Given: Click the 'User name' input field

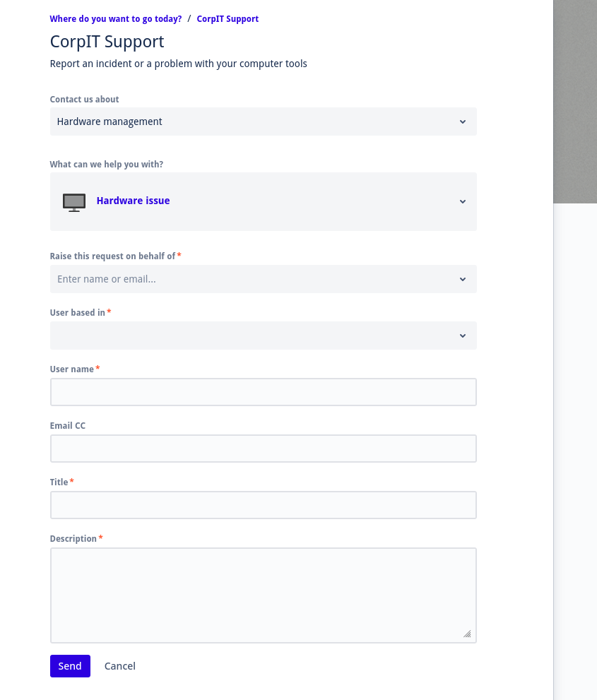Looking at the screenshot, I should pos(263,392).
